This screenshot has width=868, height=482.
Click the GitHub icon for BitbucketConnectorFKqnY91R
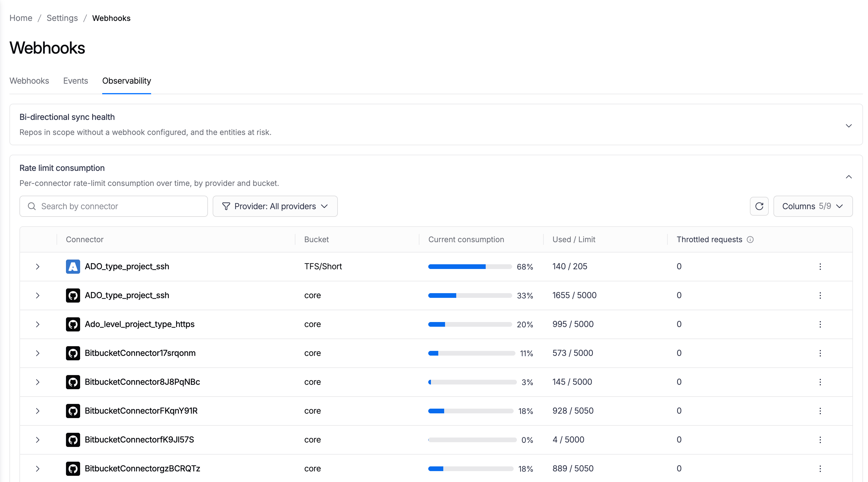point(73,411)
